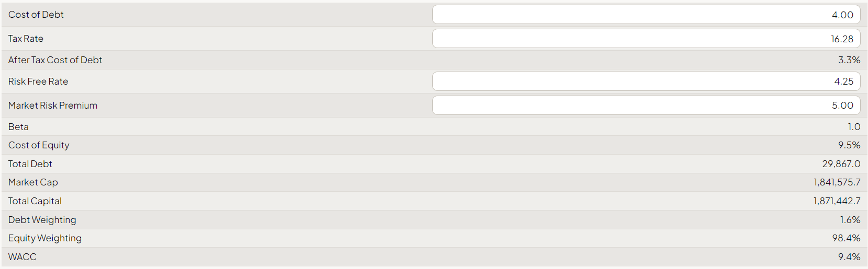Viewport: 868px width, 269px height.
Task: Click the WACC result 9.4%
Action: click(x=849, y=257)
